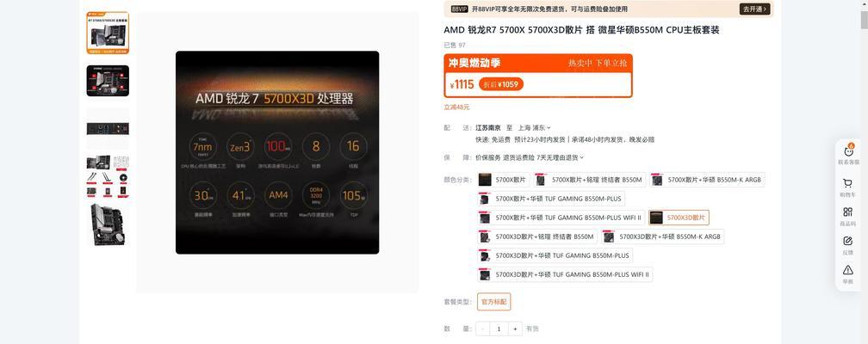Expand the 上海 浦东 delivery location dropdown

pos(534,127)
